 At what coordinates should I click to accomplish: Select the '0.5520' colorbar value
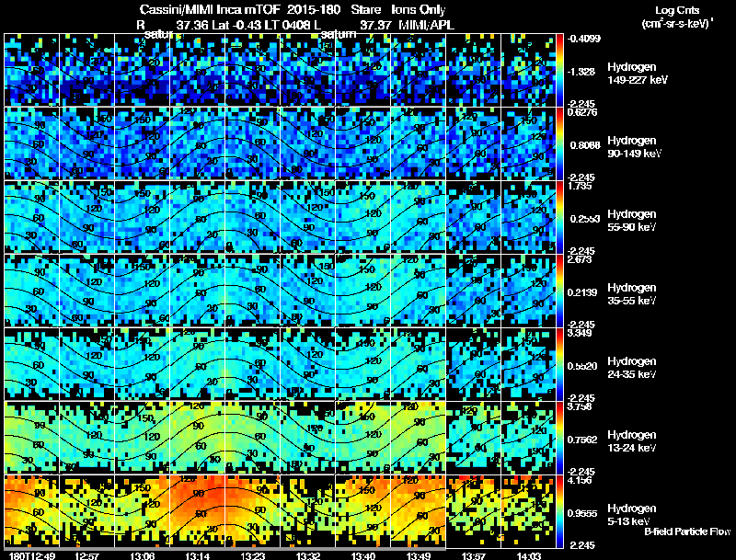[582, 366]
